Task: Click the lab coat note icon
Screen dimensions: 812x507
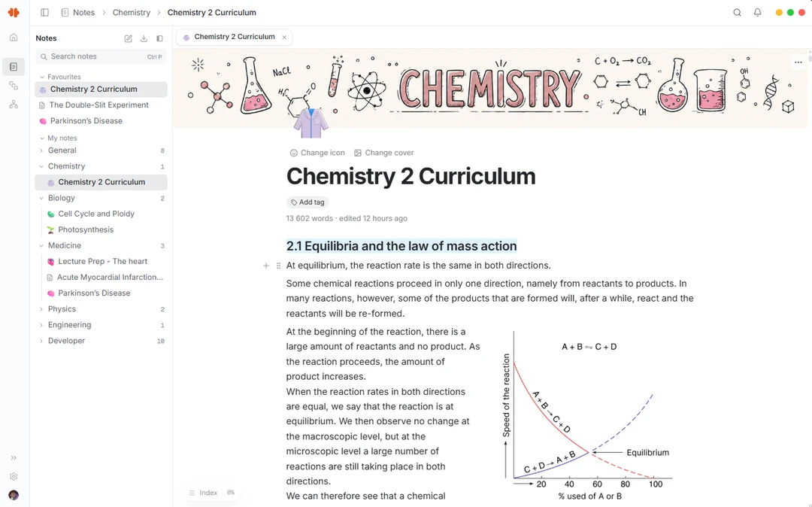Action: click(x=311, y=123)
